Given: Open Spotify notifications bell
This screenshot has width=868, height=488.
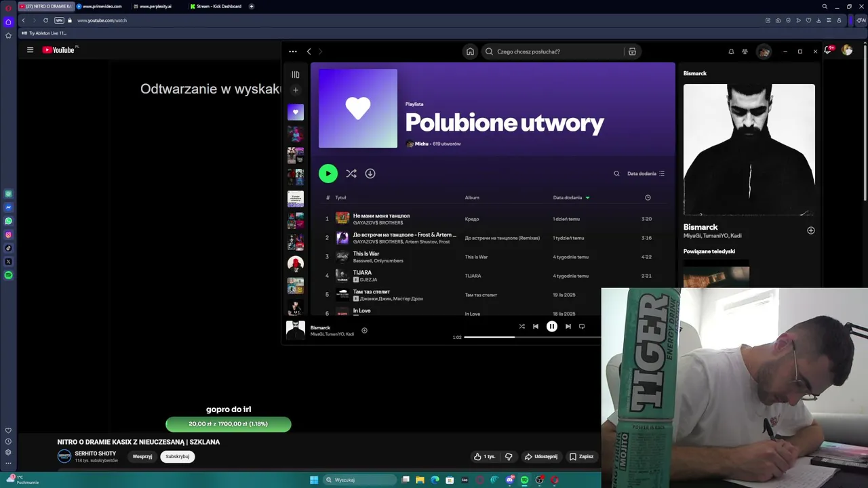Looking at the screenshot, I should (x=731, y=52).
